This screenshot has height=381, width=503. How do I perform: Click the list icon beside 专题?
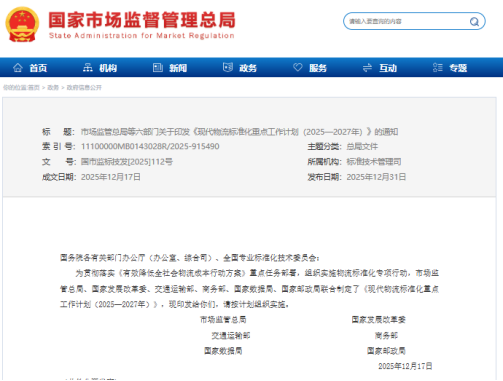coord(438,68)
